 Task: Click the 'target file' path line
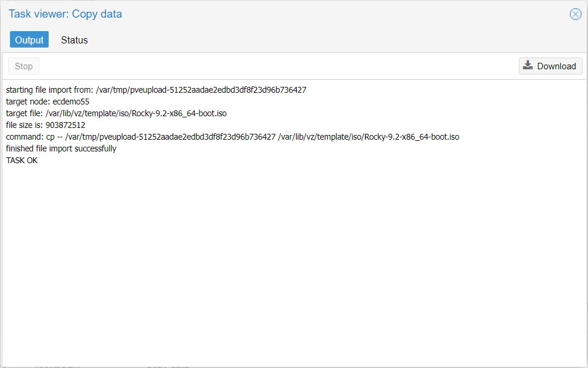point(116,113)
